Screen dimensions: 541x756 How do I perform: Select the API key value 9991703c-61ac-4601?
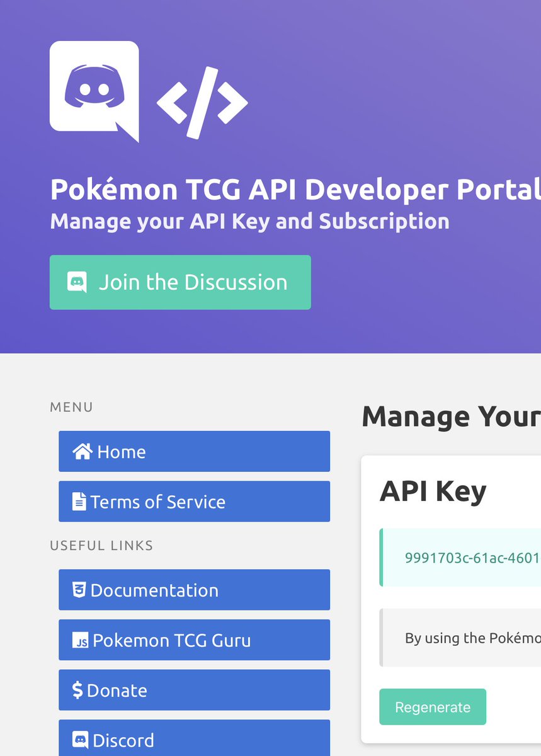tap(472, 558)
